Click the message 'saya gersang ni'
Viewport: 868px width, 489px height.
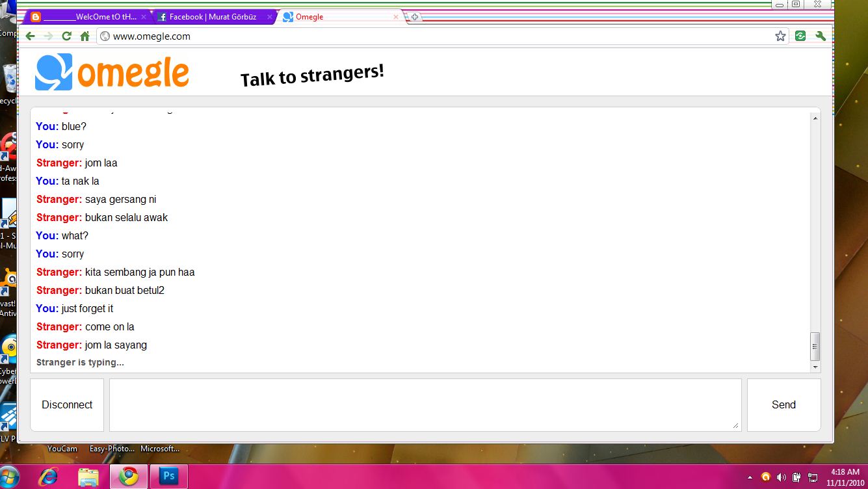(x=120, y=199)
